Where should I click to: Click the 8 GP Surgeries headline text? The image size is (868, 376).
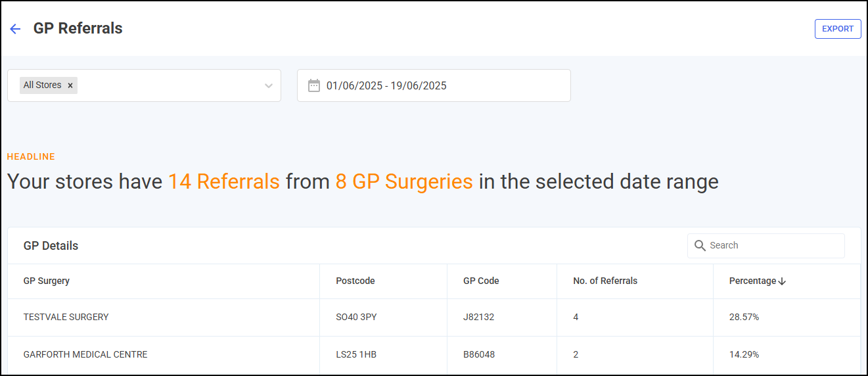point(404,181)
